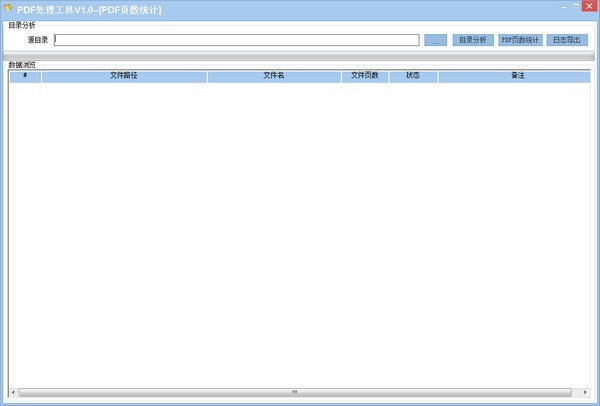This screenshot has height=406, width=600.
Task: Click horizontal scrollbar right arrow
Action: point(585,392)
